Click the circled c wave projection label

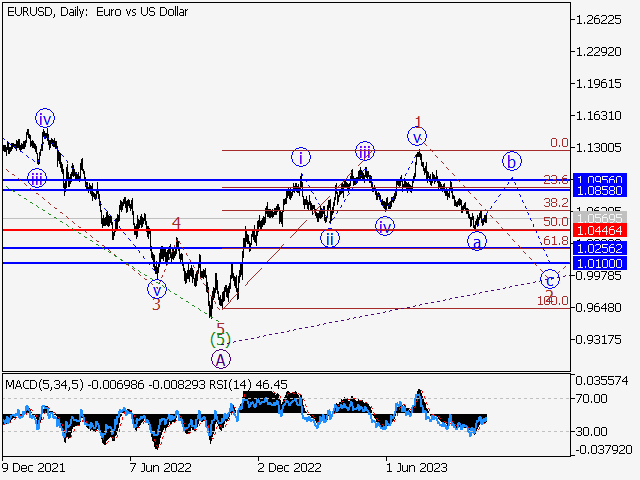550,280
